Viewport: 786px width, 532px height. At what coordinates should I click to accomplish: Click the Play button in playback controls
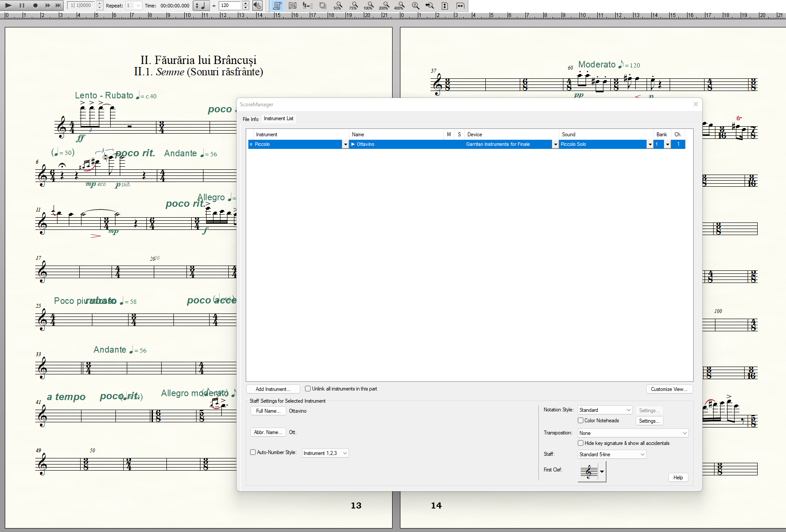tap(8, 6)
